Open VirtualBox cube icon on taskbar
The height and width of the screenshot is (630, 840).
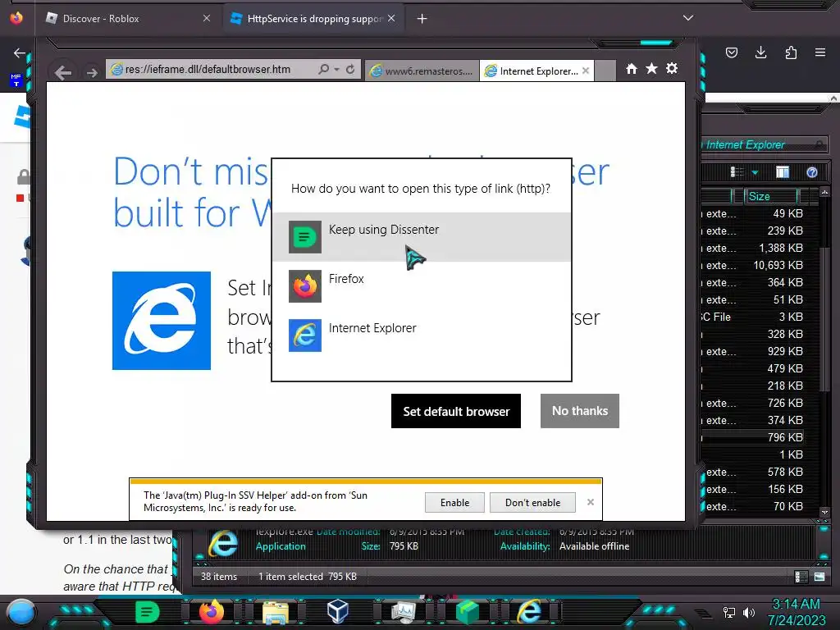[338, 612]
